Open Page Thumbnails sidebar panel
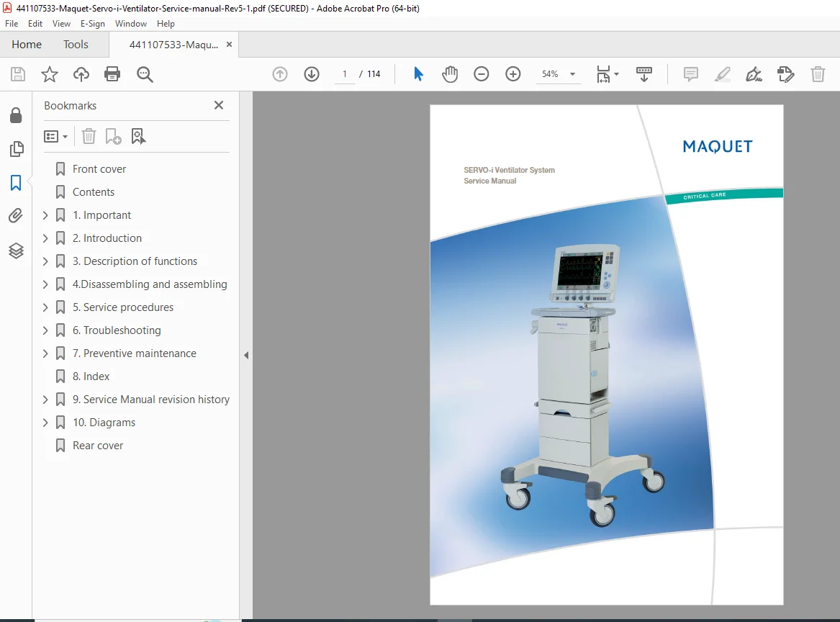 pyautogui.click(x=16, y=148)
